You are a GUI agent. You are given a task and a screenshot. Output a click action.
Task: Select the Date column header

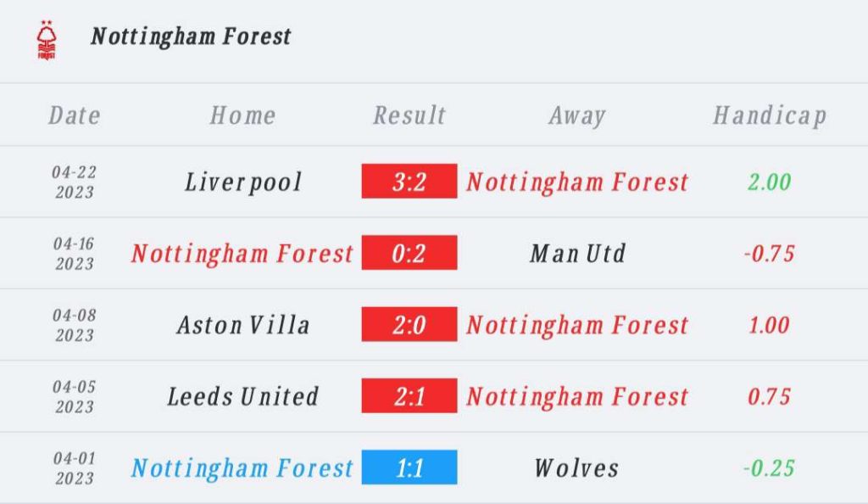(75, 115)
